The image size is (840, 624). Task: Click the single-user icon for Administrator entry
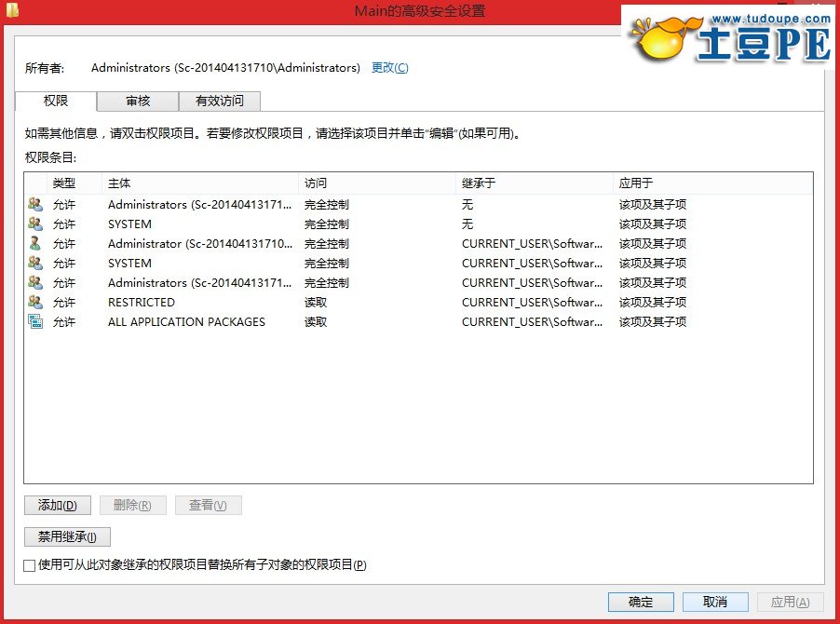[x=35, y=243]
